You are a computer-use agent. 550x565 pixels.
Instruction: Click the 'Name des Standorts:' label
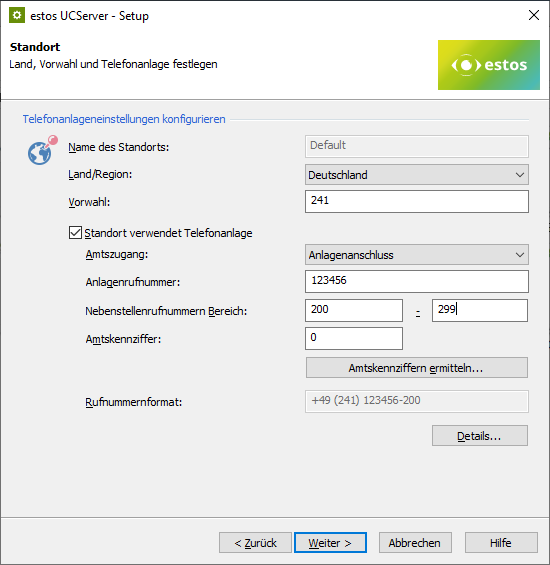(119, 147)
